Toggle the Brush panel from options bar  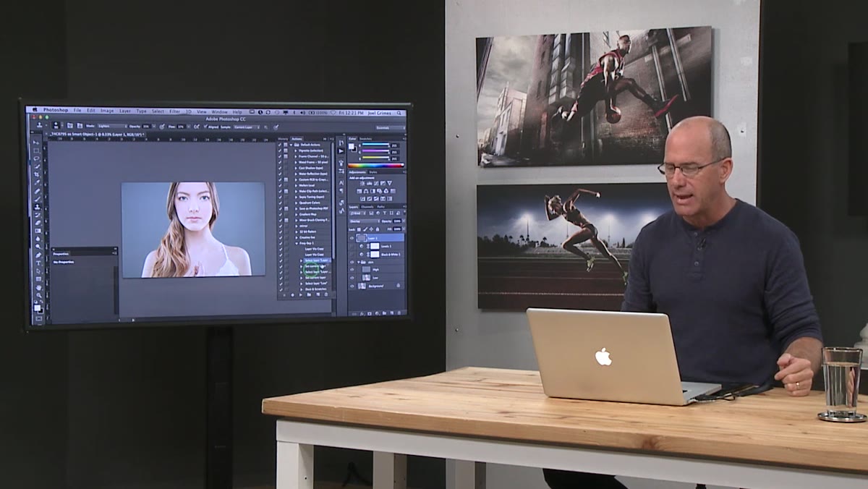click(69, 126)
